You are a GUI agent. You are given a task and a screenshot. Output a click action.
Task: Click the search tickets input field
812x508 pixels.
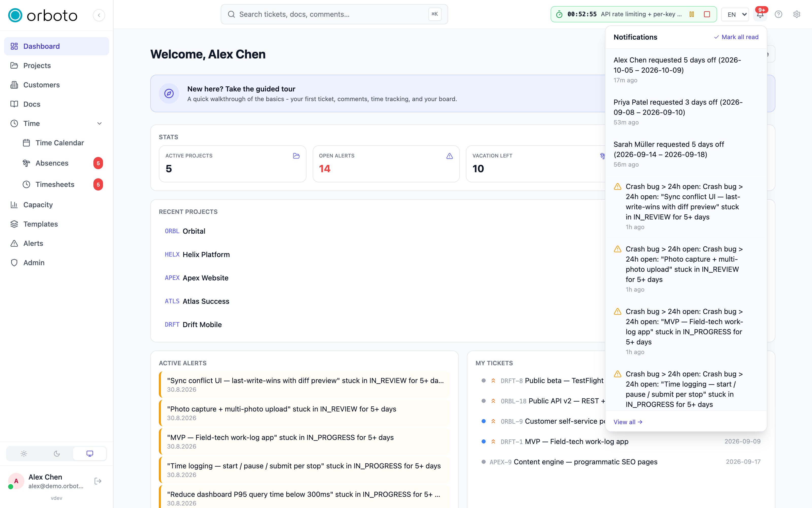tap(334, 14)
